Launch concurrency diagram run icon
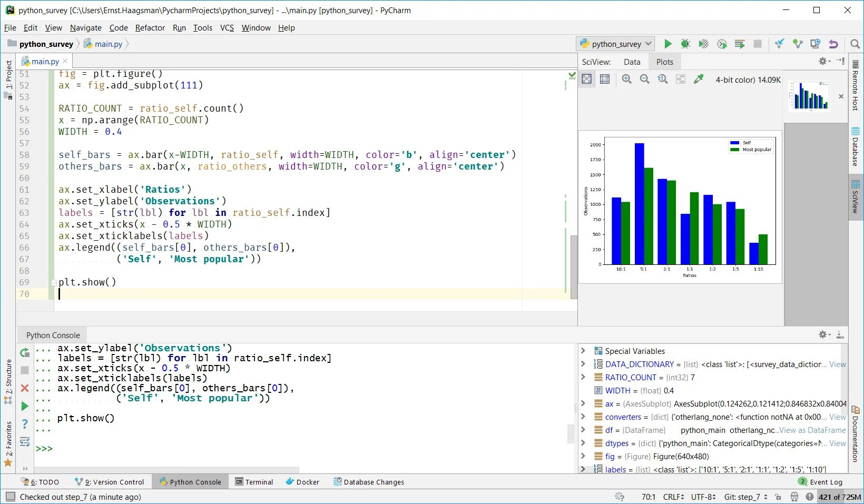Image resolution: width=864 pixels, height=504 pixels. coord(740,44)
